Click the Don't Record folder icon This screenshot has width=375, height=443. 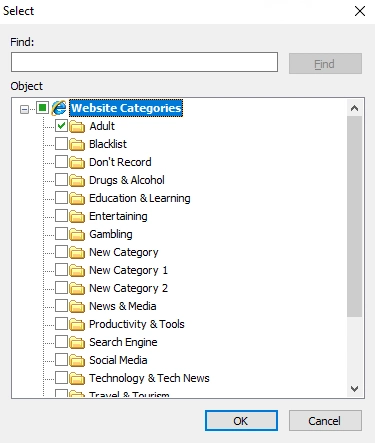pyautogui.click(x=77, y=162)
